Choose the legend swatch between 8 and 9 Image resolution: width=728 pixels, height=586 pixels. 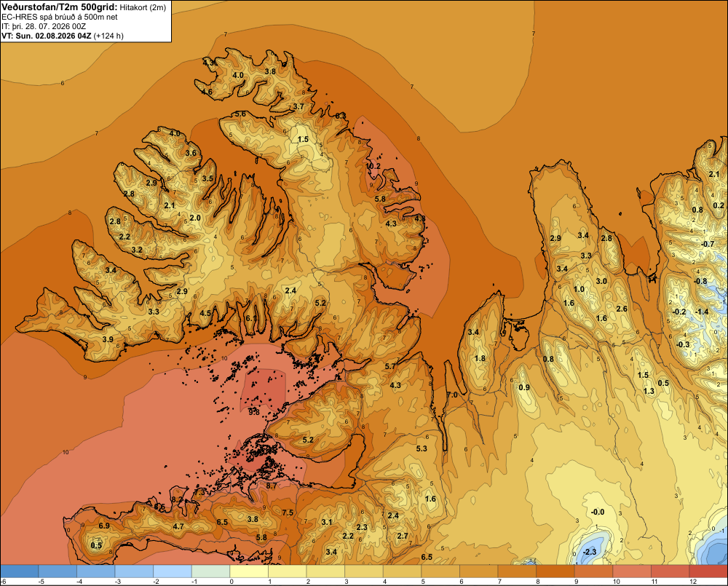point(555,571)
